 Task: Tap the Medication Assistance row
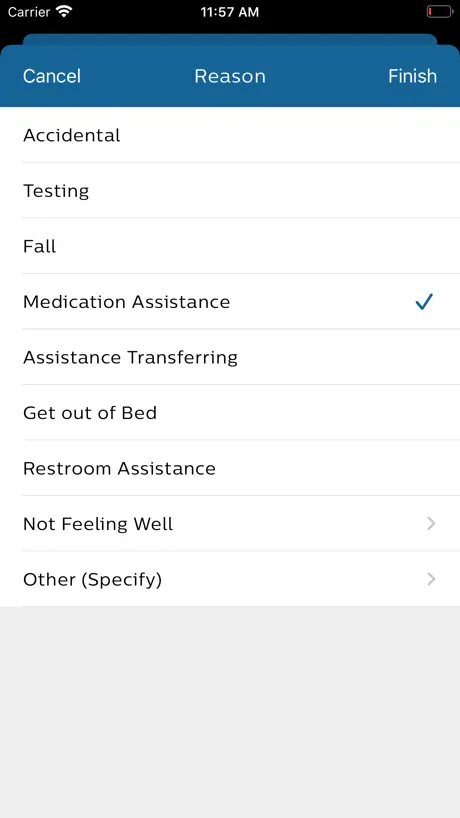click(230, 302)
